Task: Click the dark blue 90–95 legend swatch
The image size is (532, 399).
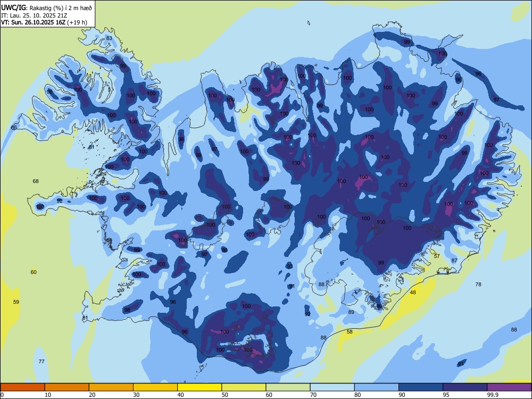Action: (421, 387)
